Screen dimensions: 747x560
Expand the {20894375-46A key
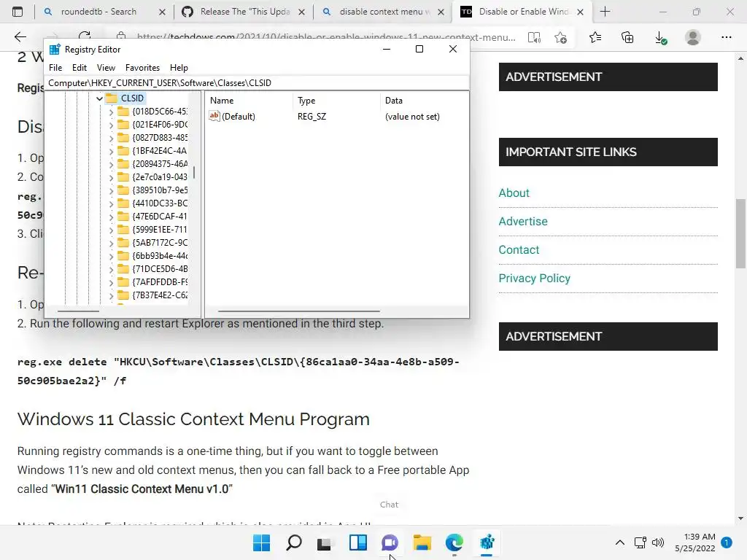tap(111, 164)
